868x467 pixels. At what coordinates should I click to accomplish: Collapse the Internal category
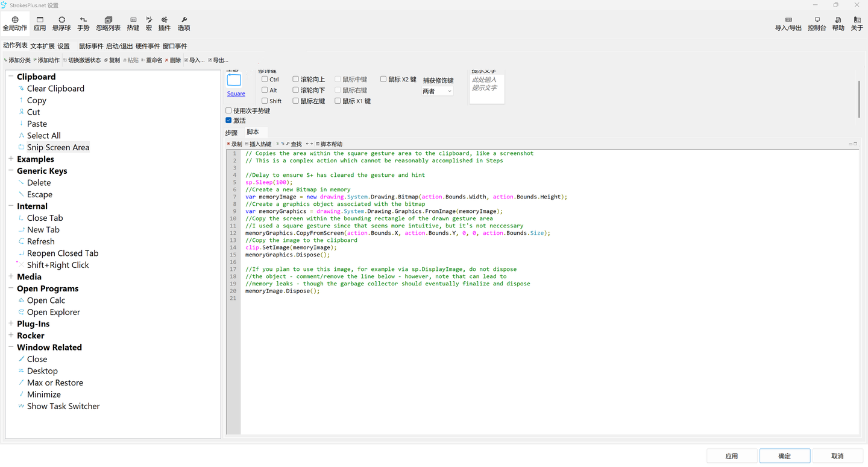click(x=11, y=206)
